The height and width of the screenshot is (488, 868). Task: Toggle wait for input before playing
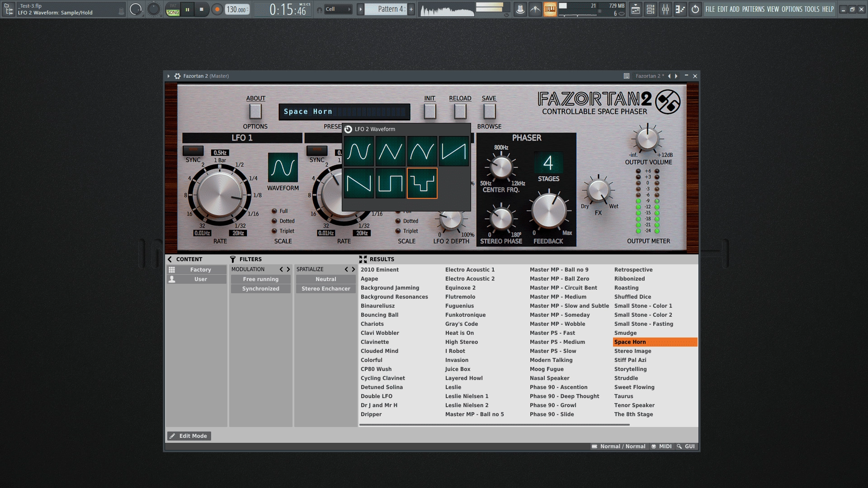535,9
